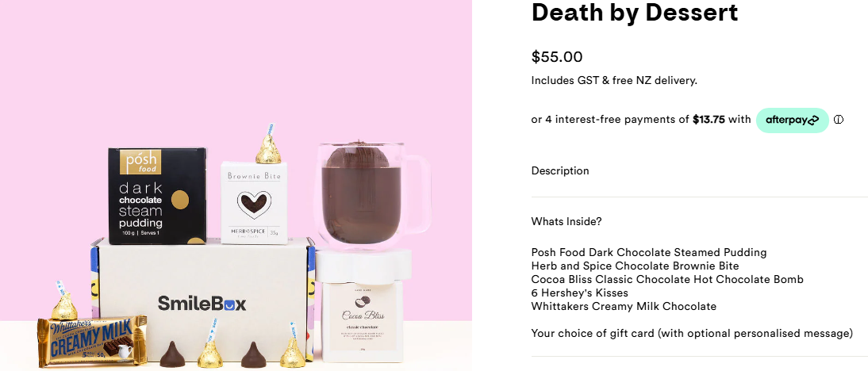868x371 pixels.
Task: Click the $13.75 payment amount
Action: point(709,120)
